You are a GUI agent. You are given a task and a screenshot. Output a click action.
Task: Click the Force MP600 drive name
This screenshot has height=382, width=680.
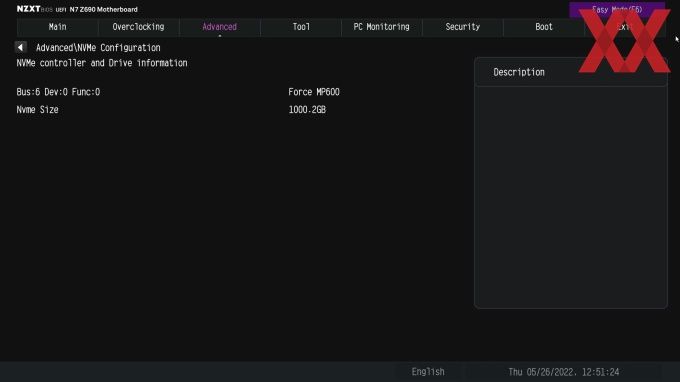[x=314, y=92]
